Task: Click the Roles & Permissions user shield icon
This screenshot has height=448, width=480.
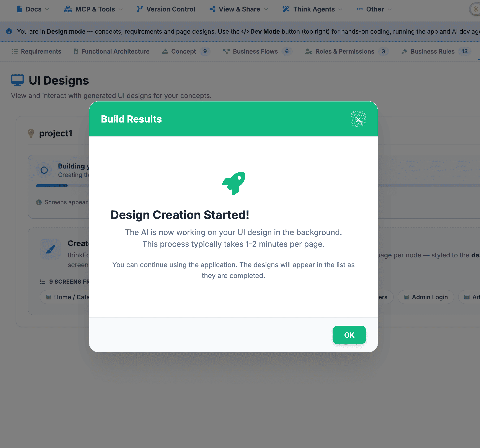Action: 309,51
